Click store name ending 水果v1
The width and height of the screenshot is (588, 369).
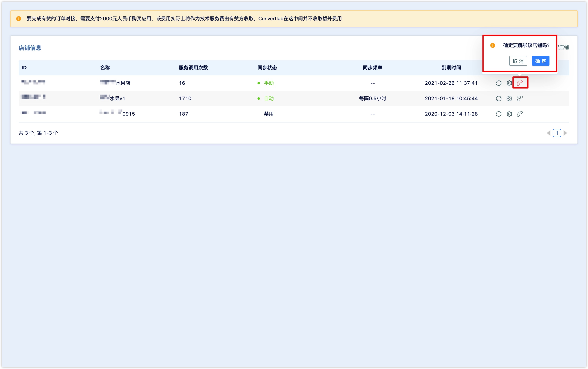coord(113,98)
